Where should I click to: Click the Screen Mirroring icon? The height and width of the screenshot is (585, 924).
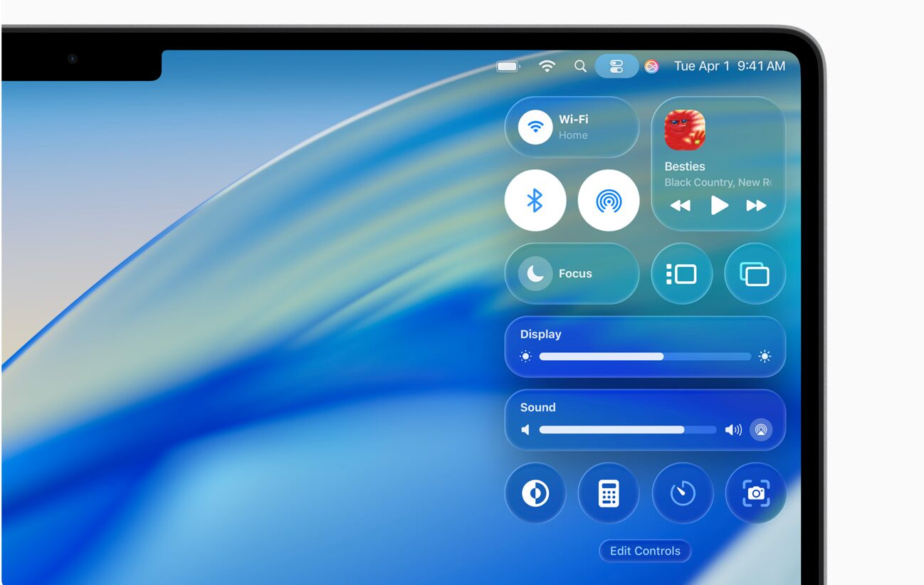point(755,274)
